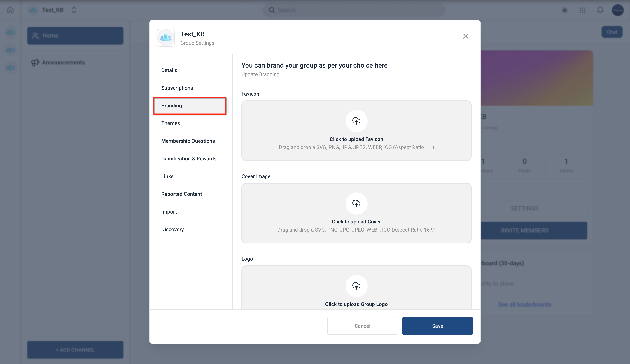Screen dimensions: 630x364
Task: Expand the Test_KB group switcher arrows
Action: click(x=74, y=10)
